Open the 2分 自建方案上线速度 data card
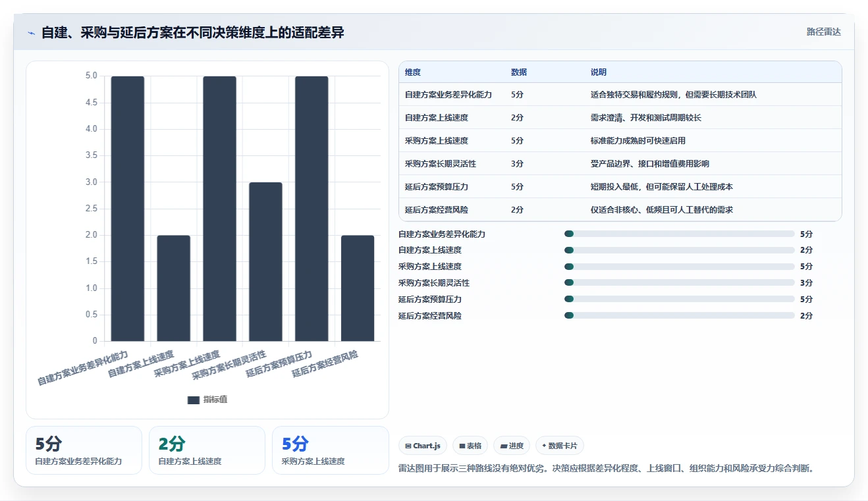The height and width of the screenshot is (501, 868). coord(207,450)
